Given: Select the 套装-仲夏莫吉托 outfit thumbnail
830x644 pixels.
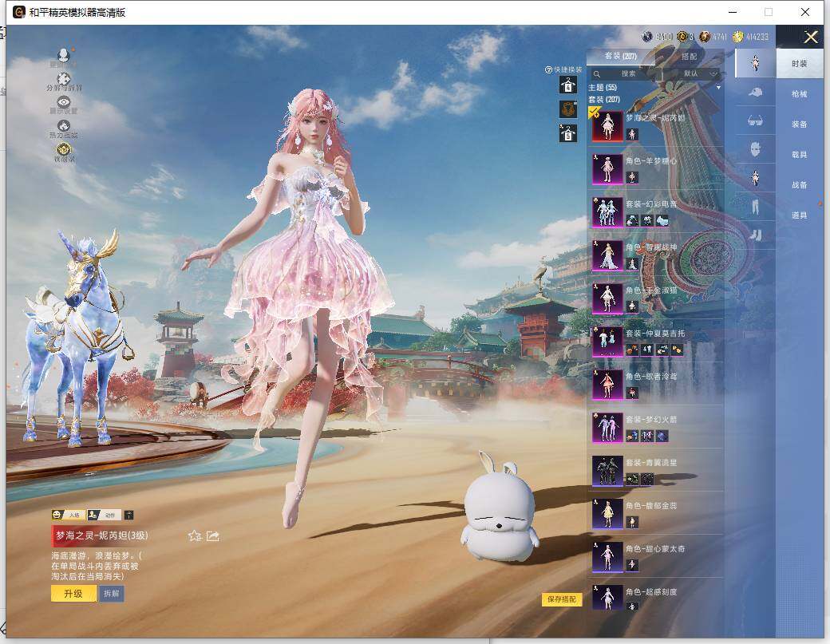Looking at the screenshot, I should coord(607,342).
